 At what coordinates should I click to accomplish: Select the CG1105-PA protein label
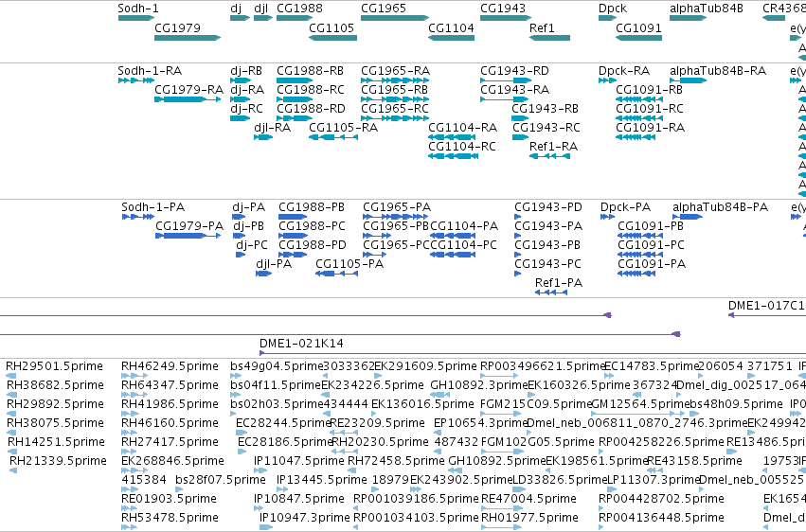coord(349,264)
